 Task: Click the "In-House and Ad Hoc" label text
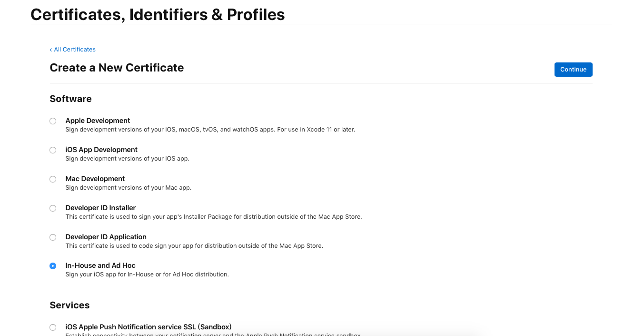pos(100,265)
